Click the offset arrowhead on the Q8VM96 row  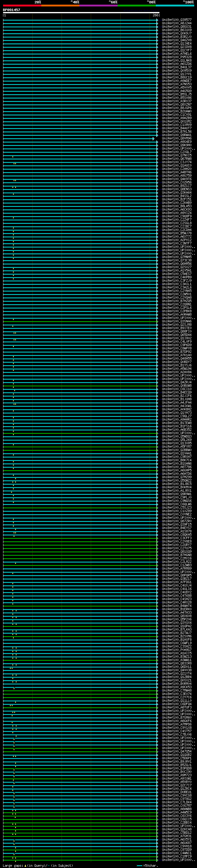point(154,139)
